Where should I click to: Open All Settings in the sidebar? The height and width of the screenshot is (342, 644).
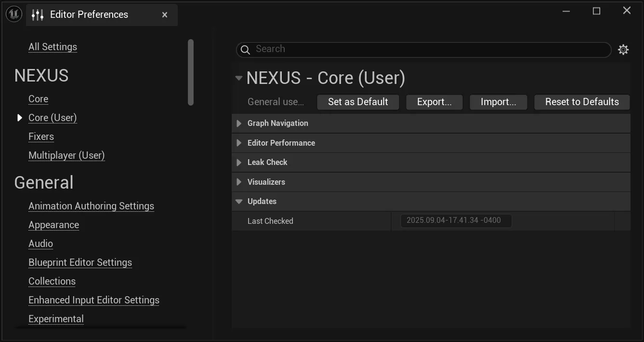tap(53, 47)
